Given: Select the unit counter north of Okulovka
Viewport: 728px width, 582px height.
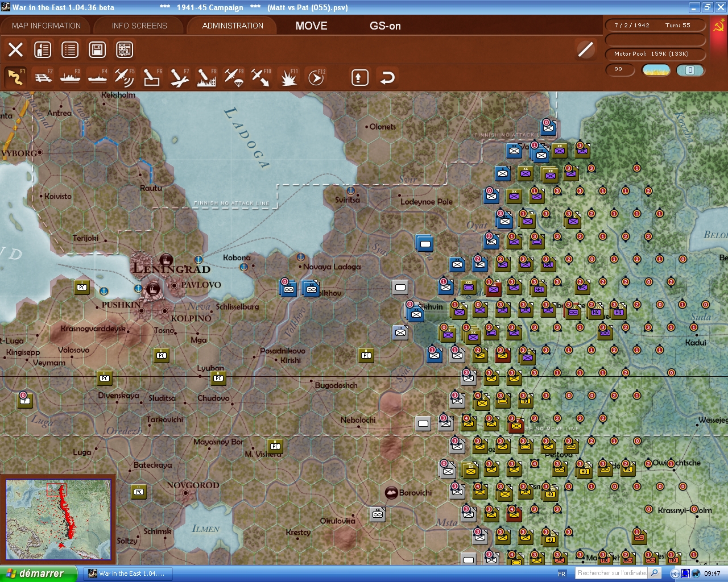Looking at the screenshot, I should pos(378,514).
